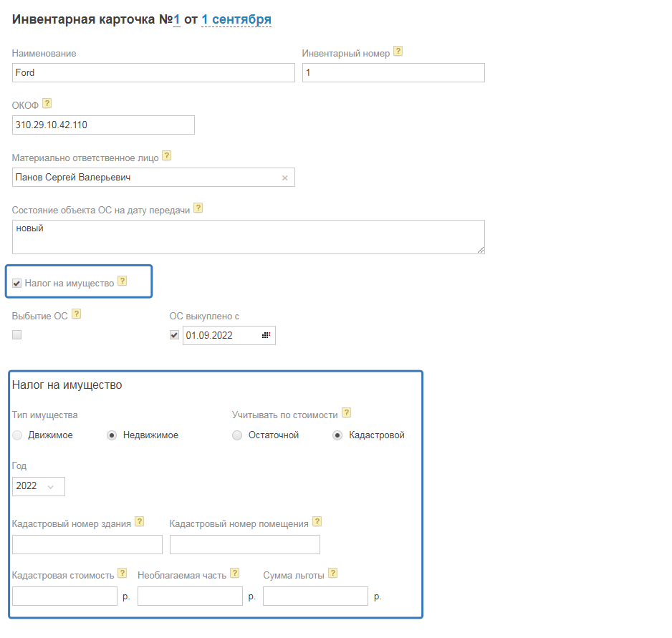Enable the Выбытие ОС checkbox

coord(17,334)
